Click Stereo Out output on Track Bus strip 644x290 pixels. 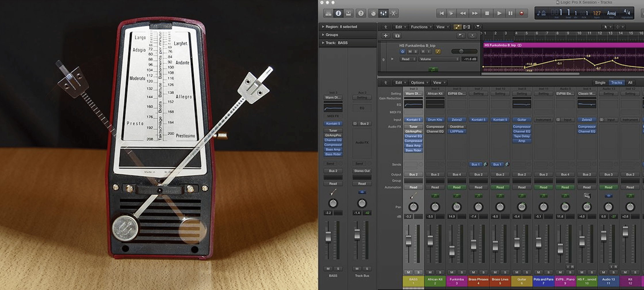coord(362,171)
